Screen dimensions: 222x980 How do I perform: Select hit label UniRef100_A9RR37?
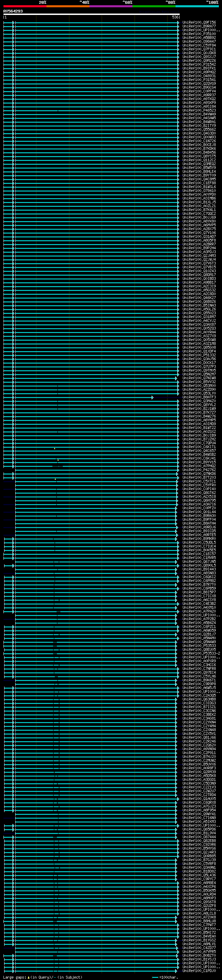199,95
